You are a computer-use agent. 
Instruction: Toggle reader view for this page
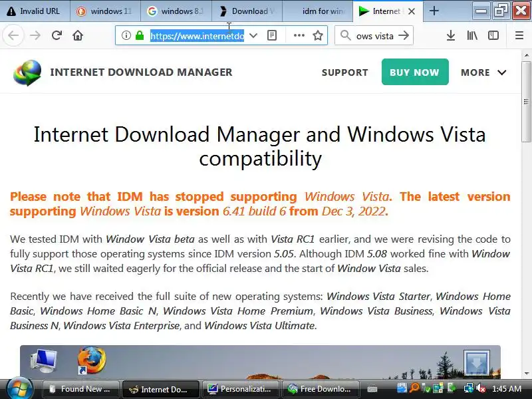(x=272, y=35)
